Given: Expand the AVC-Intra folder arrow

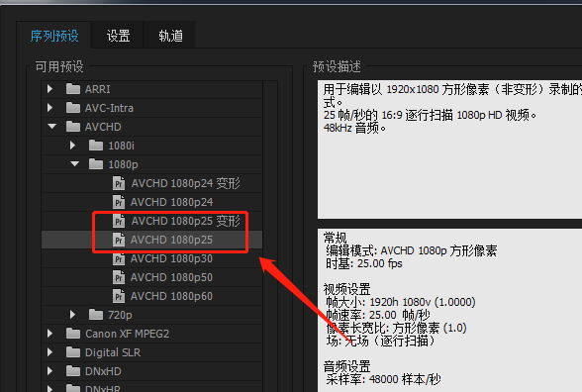Looking at the screenshot, I should (50, 108).
